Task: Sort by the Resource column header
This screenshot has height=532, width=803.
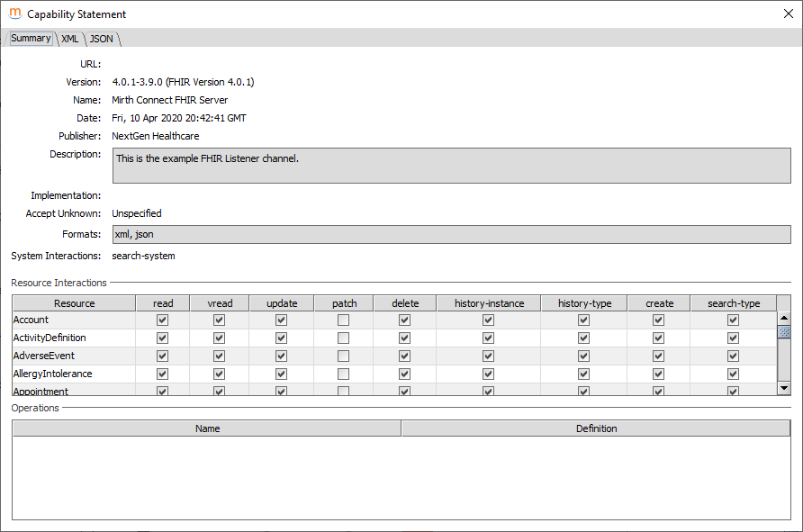Action: (x=74, y=303)
